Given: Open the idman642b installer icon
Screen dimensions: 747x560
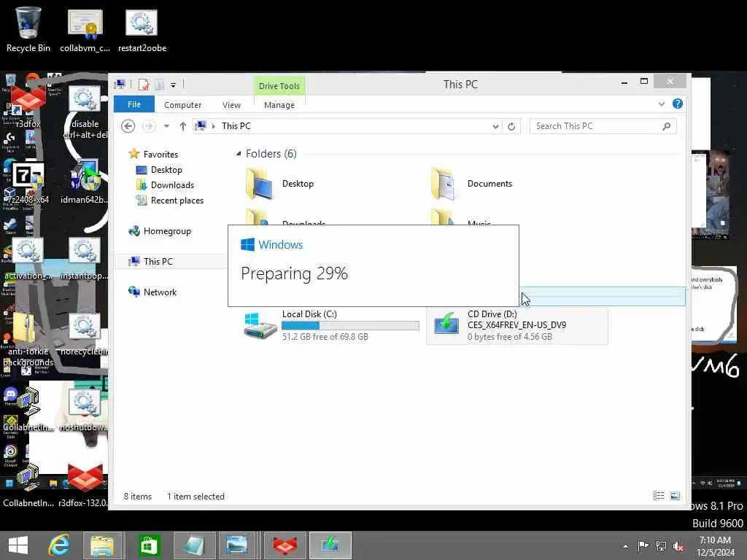Looking at the screenshot, I should (85, 182).
